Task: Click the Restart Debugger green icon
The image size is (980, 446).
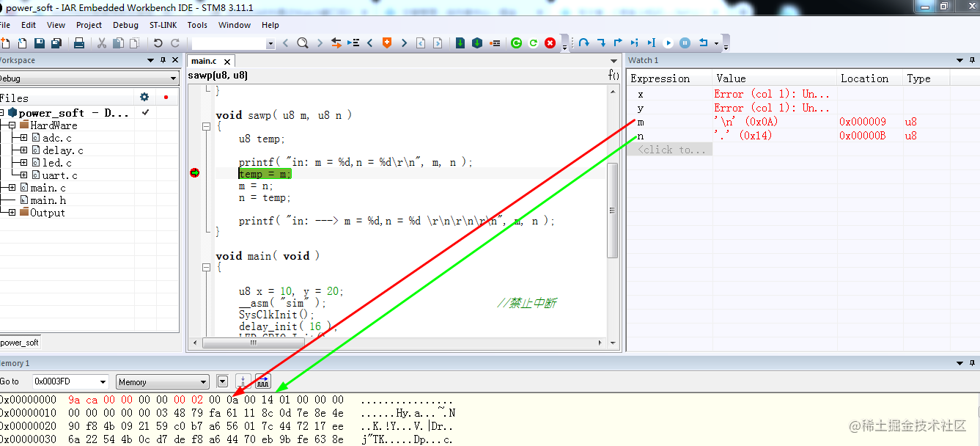Action: click(516, 43)
